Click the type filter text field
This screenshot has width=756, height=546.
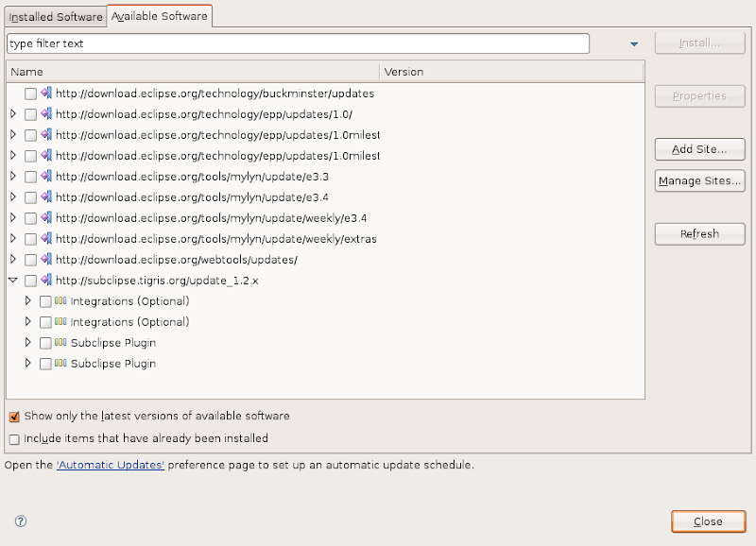(x=298, y=44)
